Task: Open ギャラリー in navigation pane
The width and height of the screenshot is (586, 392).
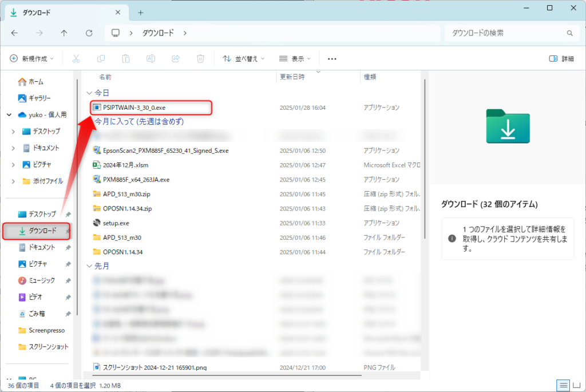Action: pos(34,98)
